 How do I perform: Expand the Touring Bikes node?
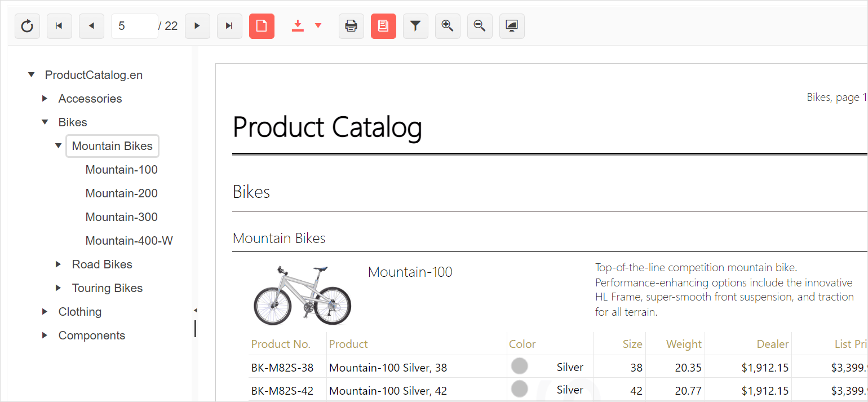click(59, 288)
